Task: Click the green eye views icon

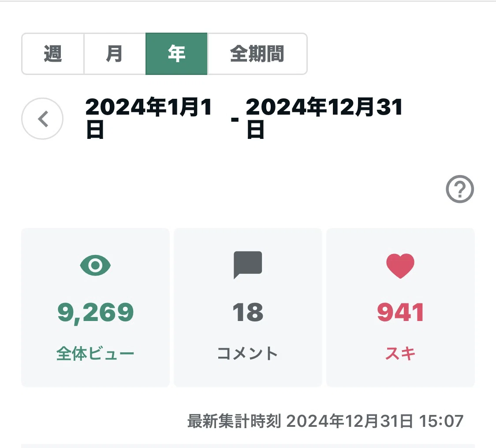Action: (x=95, y=265)
